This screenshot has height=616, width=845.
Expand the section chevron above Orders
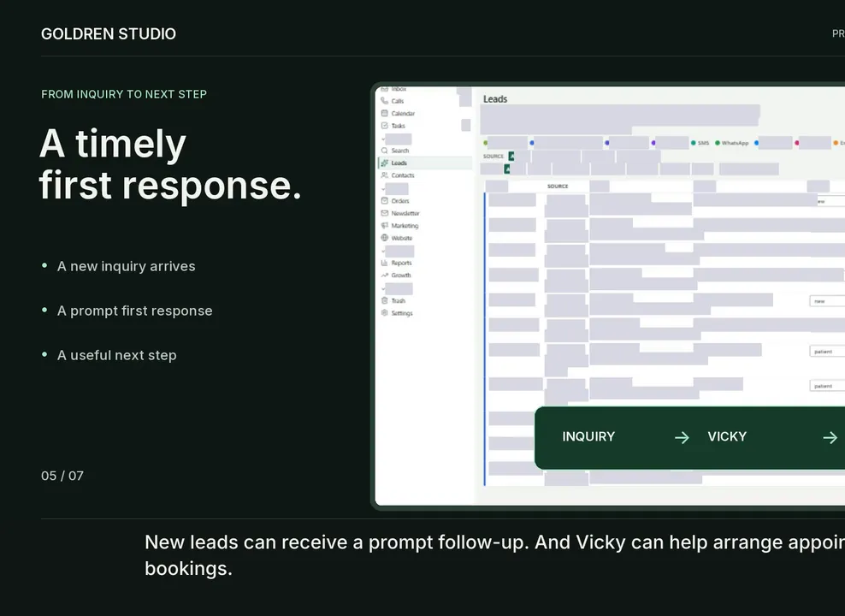383,188
